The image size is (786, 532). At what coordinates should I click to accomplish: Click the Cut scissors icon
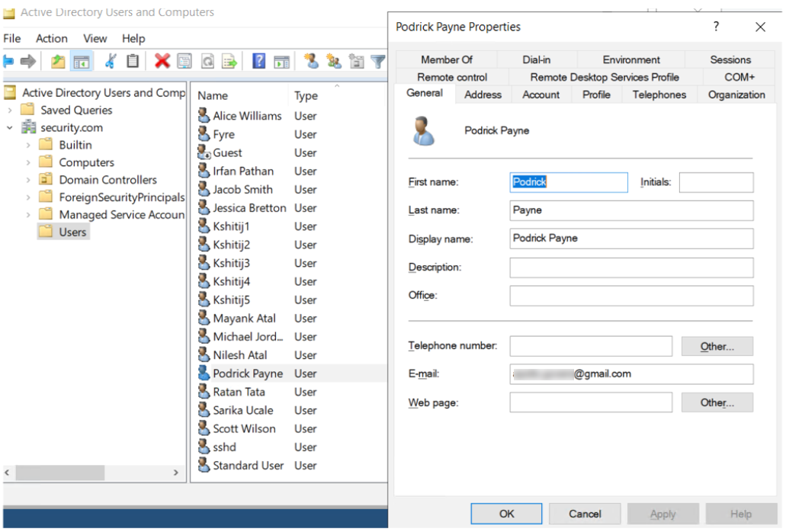(x=111, y=62)
